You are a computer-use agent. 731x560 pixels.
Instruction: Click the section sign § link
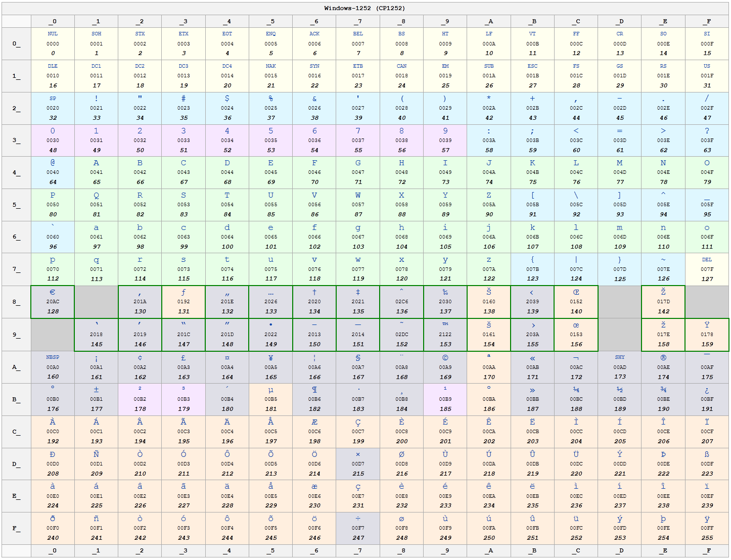tap(358, 358)
